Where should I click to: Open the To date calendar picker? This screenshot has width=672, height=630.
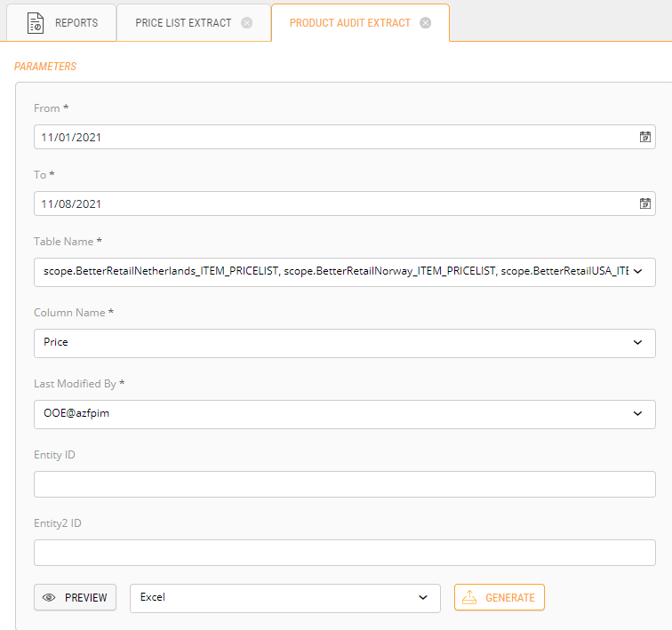[x=645, y=203]
